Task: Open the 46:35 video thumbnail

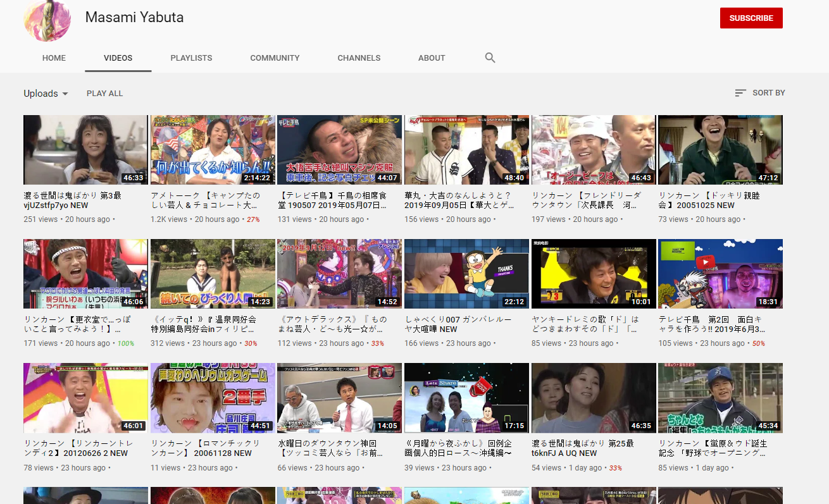Action: tap(594, 398)
